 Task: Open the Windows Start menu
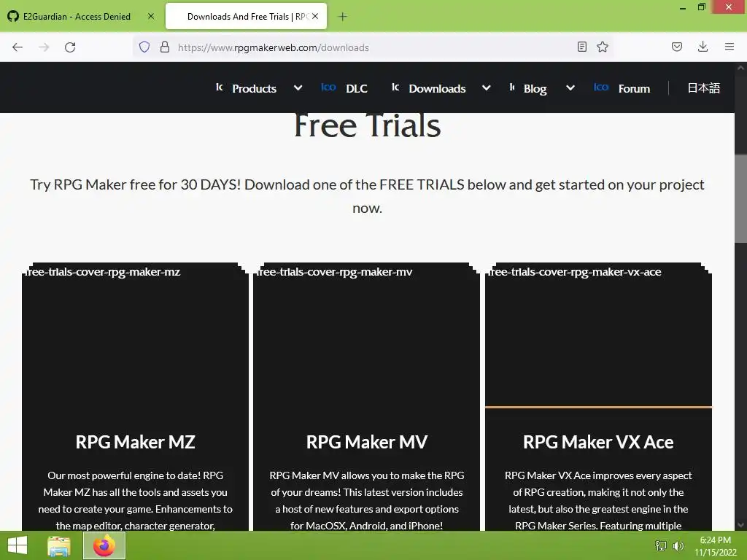(18, 545)
